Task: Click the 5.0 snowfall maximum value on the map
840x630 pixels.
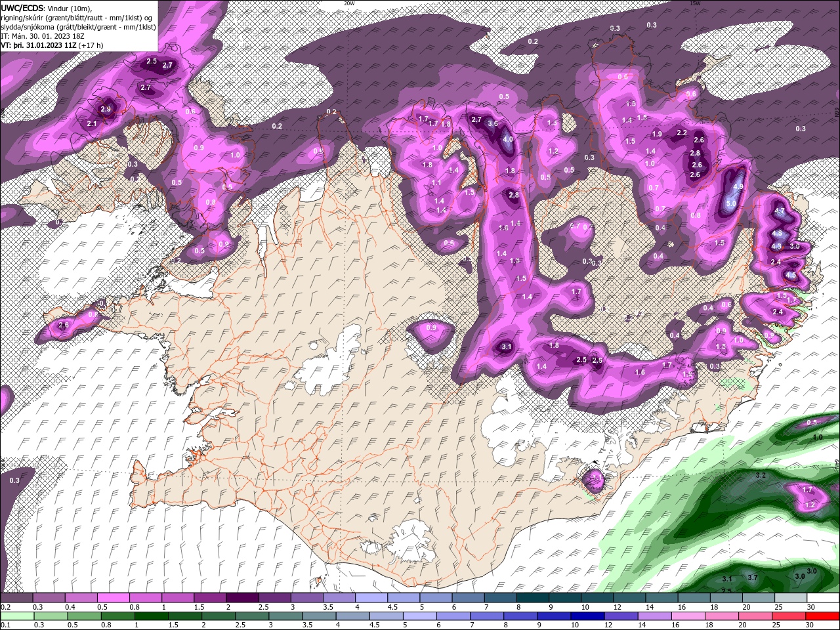Action: pos(730,204)
